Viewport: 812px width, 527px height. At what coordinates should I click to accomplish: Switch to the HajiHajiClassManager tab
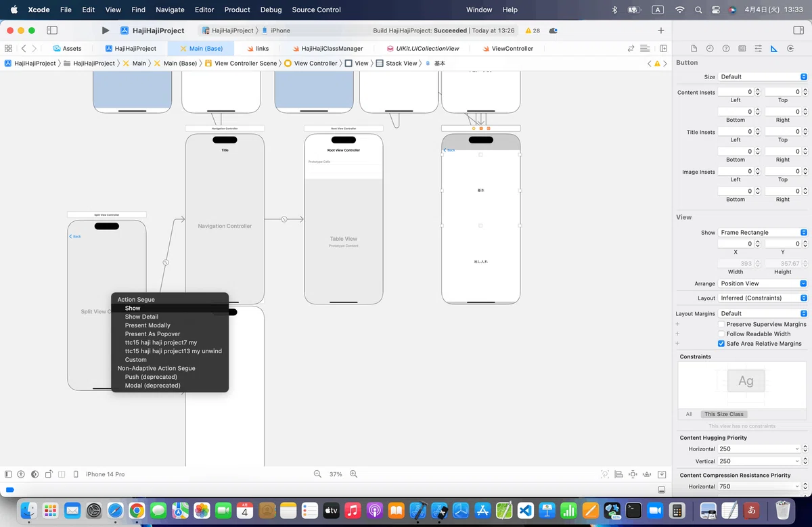tap(327, 49)
